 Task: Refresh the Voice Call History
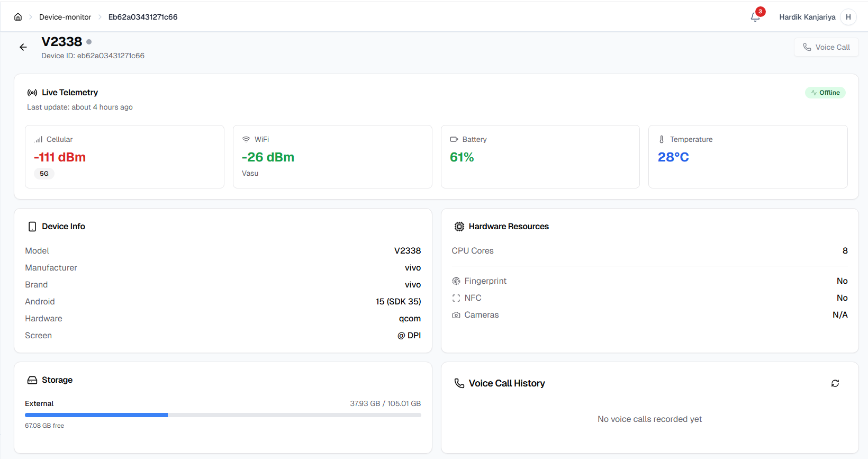[x=835, y=383]
